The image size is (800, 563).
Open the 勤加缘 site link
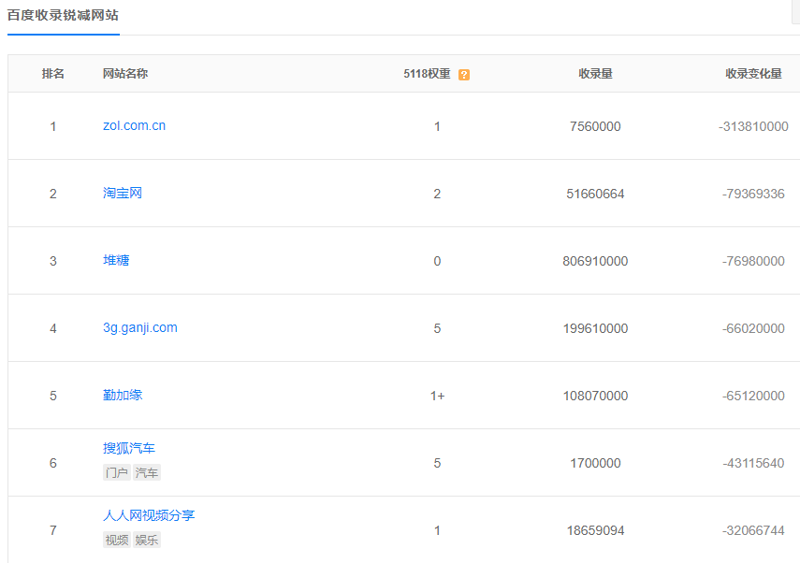(122, 395)
